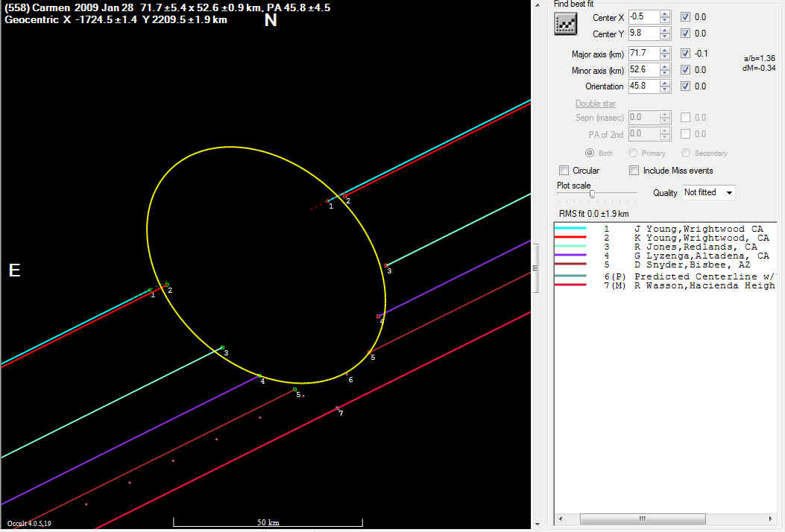Image resolution: width=785 pixels, height=532 pixels.
Task: Select the Primary radio button
Action: pyautogui.click(x=633, y=153)
